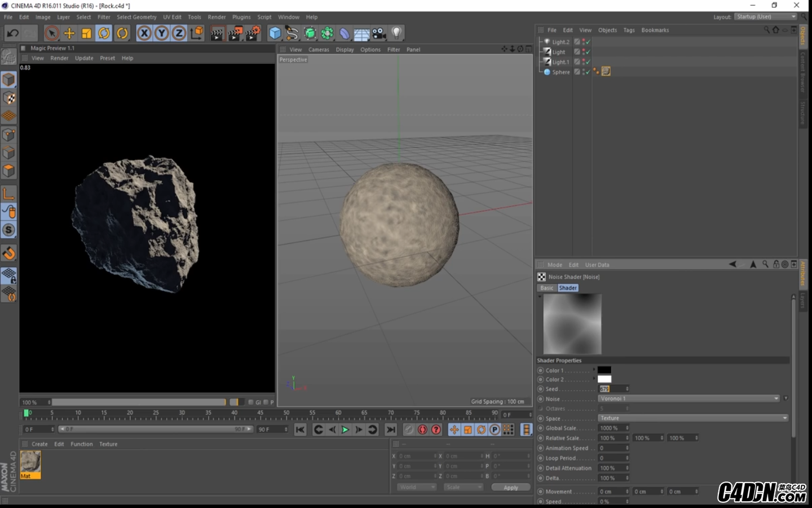
Task: Toggle the Parameter P keyframe icon
Action: coord(495,430)
